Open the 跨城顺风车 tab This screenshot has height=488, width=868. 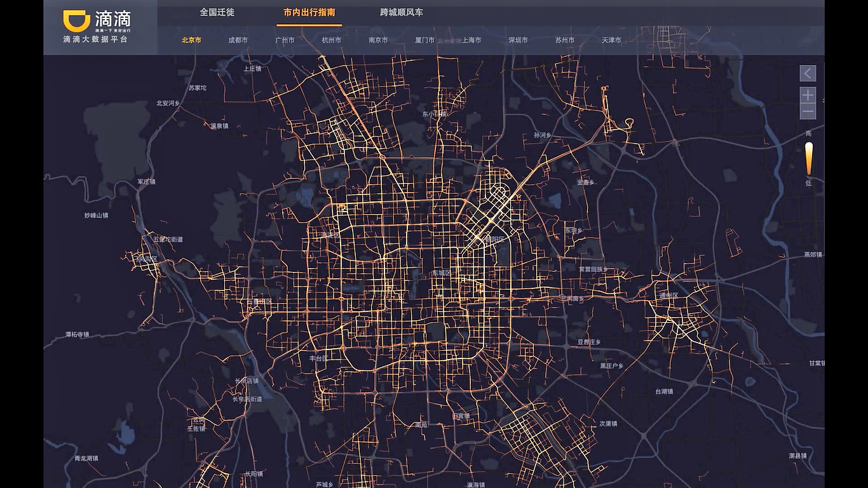(402, 12)
